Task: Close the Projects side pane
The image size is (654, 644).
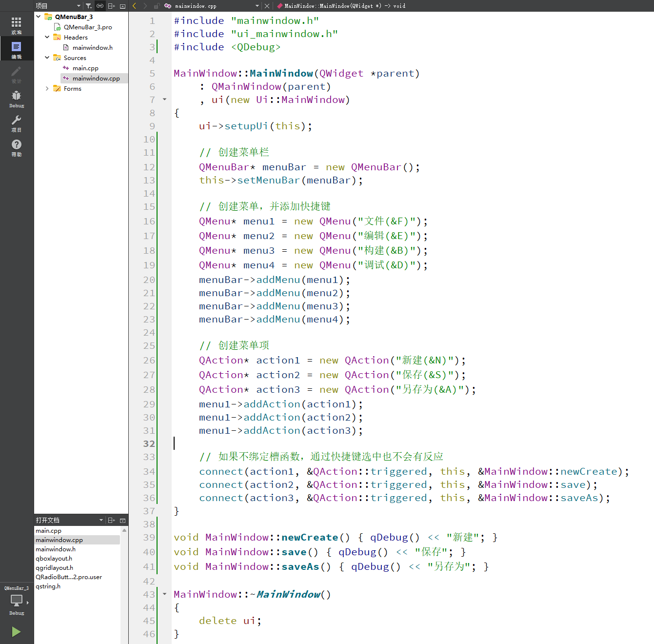Action: [x=123, y=6]
